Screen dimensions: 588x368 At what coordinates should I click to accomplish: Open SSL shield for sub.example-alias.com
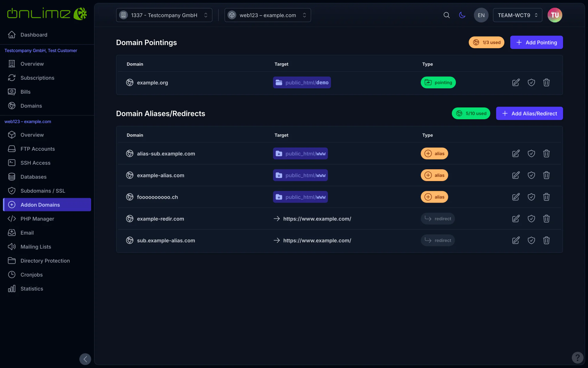point(531,241)
